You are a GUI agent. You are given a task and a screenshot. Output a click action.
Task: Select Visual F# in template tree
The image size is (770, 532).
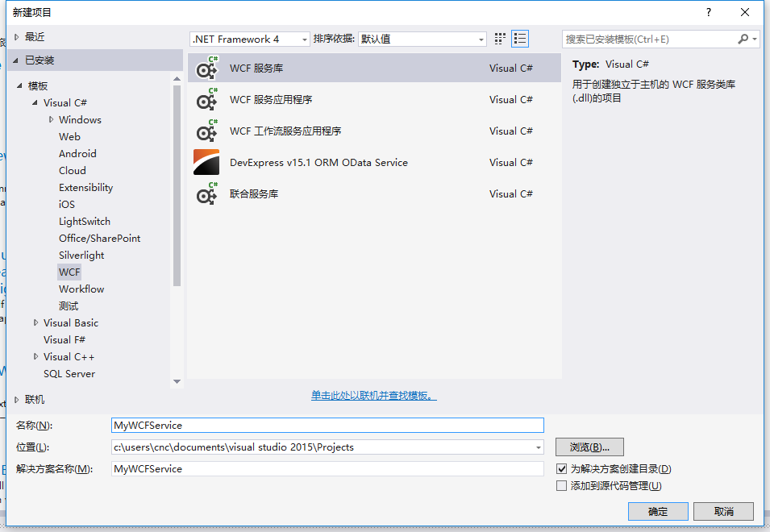tap(65, 339)
